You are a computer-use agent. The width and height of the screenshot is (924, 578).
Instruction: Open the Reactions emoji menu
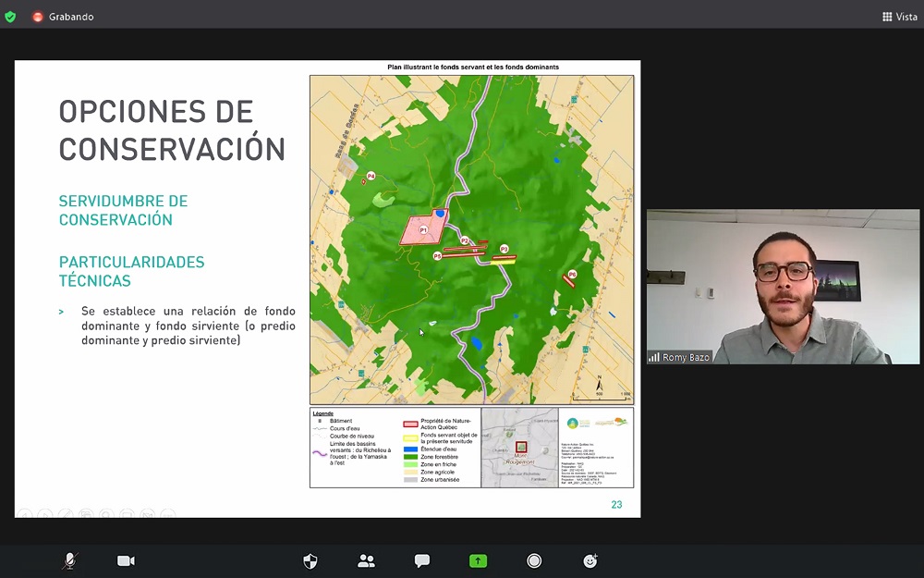click(x=590, y=560)
